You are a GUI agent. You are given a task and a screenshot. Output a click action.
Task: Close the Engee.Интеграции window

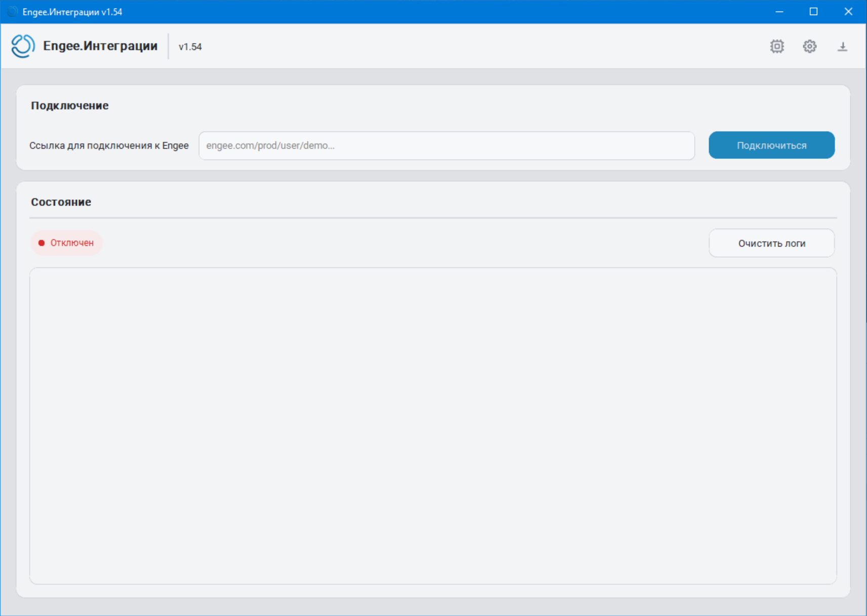point(848,12)
